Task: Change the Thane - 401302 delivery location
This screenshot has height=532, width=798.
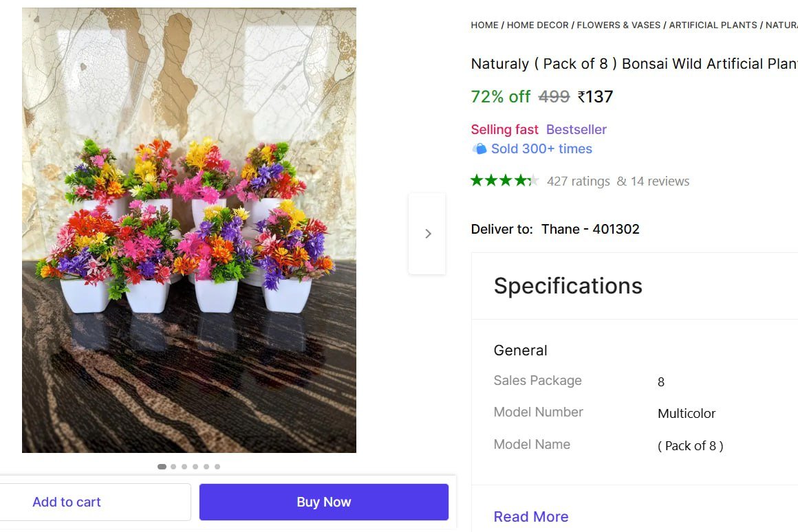Action: tap(590, 229)
